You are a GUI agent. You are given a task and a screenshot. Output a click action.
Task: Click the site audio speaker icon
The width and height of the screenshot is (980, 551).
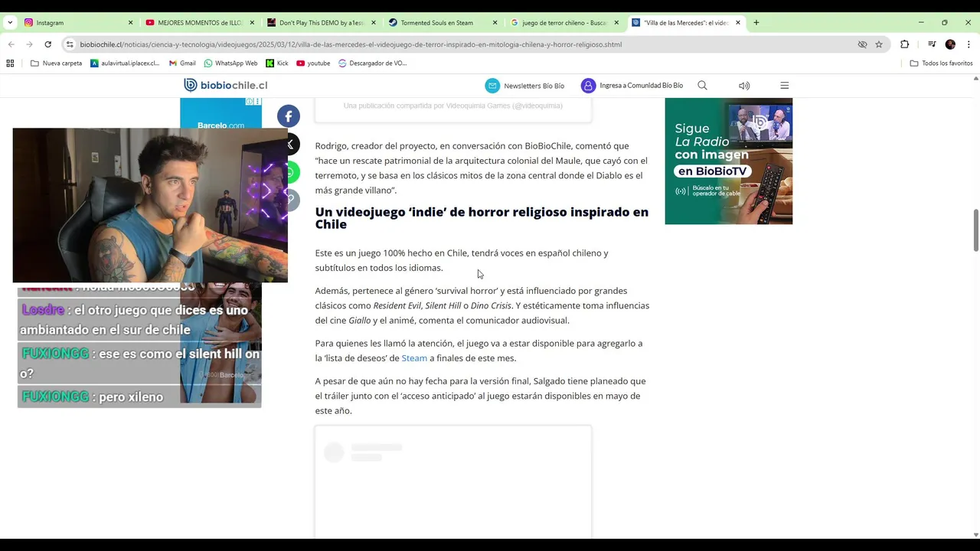click(x=744, y=86)
